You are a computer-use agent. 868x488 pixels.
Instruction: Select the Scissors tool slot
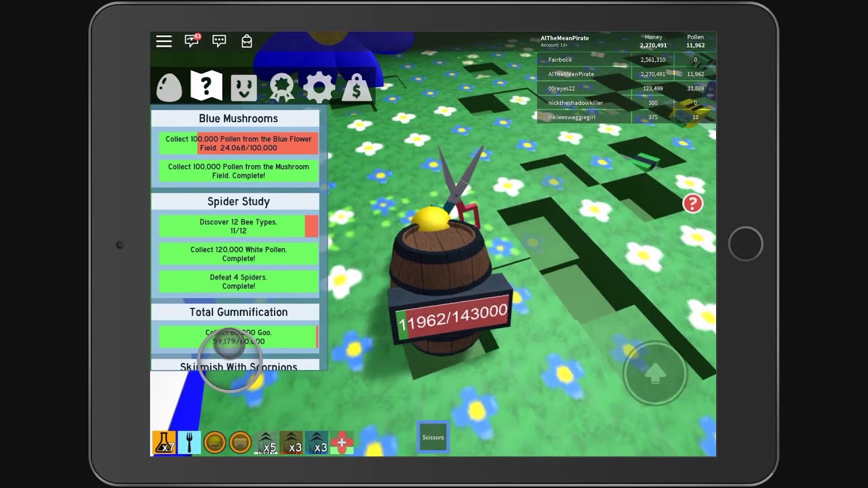click(x=433, y=437)
